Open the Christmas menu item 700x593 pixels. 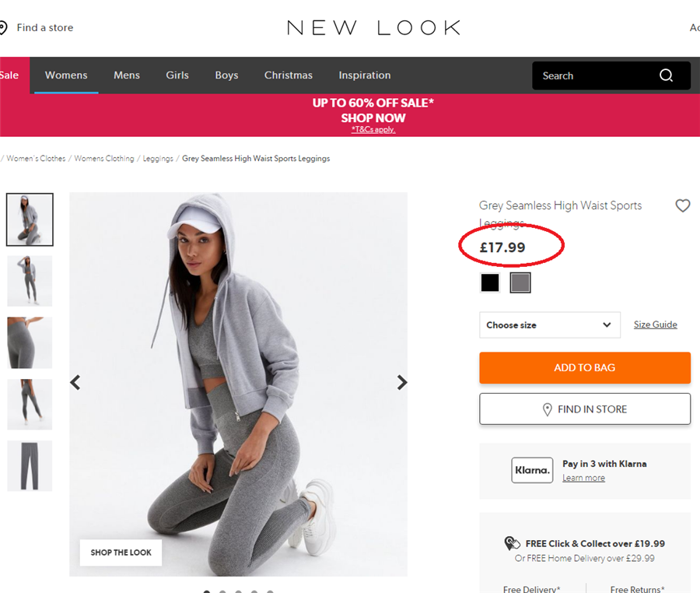point(289,75)
